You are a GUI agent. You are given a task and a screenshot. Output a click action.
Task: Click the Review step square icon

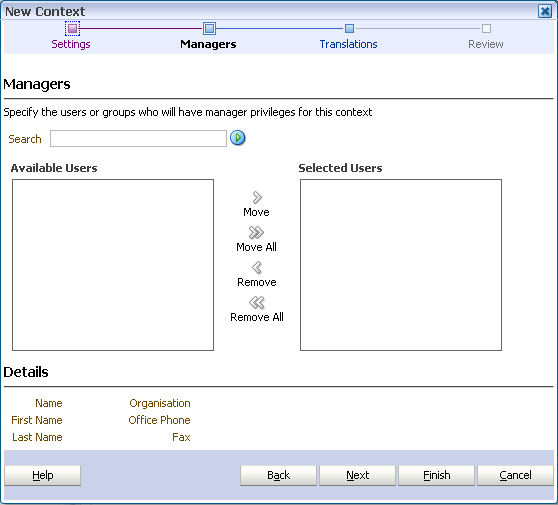tap(486, 28)
